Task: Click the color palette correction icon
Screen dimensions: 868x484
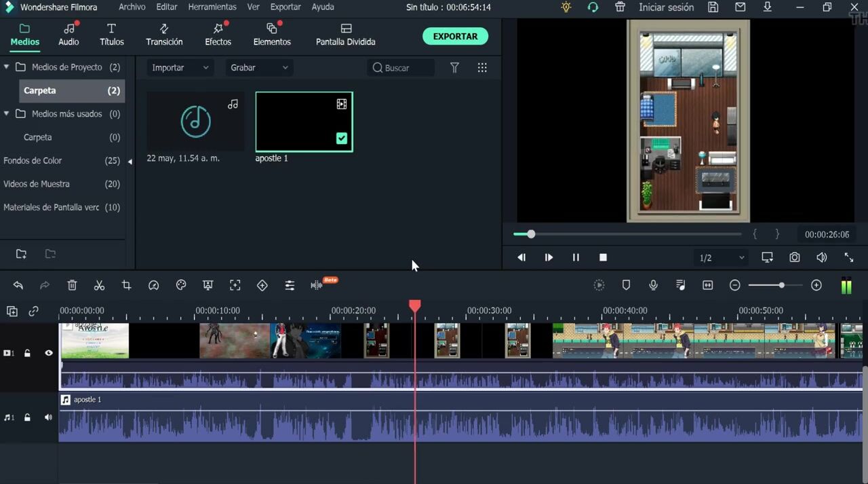Action: 180,286
